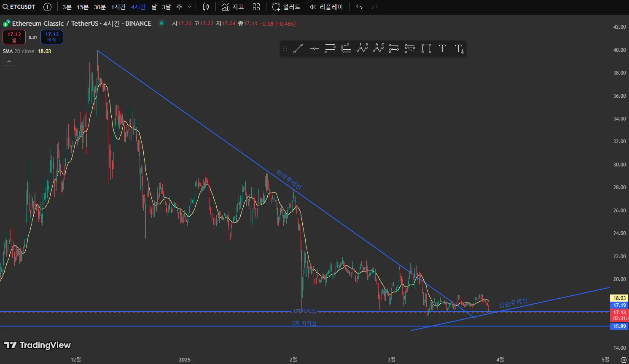
Task: Click the add symbol plus icon
Action: [47, 7]
